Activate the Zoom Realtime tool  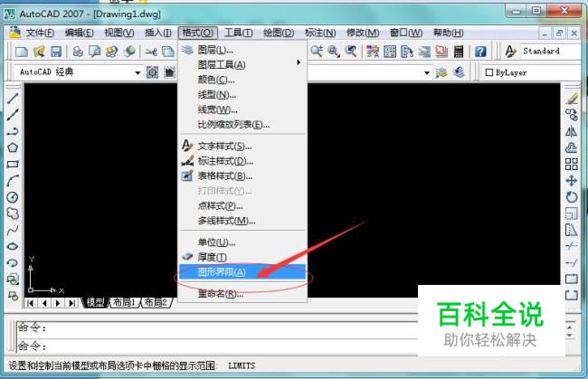pos(317,51)
